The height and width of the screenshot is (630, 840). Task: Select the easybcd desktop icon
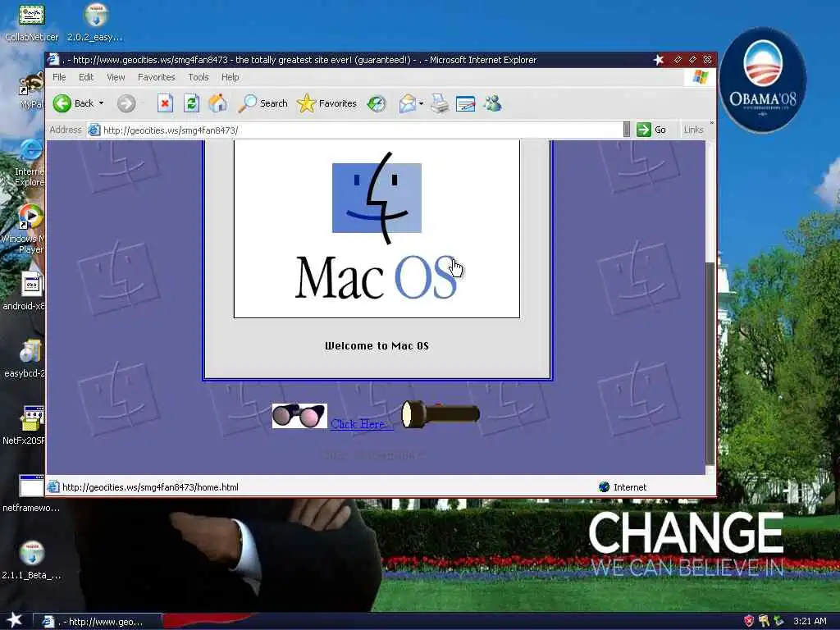click(25, 358)
